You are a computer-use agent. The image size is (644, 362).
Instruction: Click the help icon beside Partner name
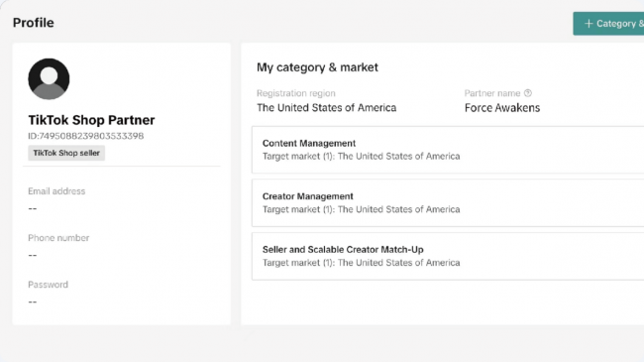coord(528,93)
